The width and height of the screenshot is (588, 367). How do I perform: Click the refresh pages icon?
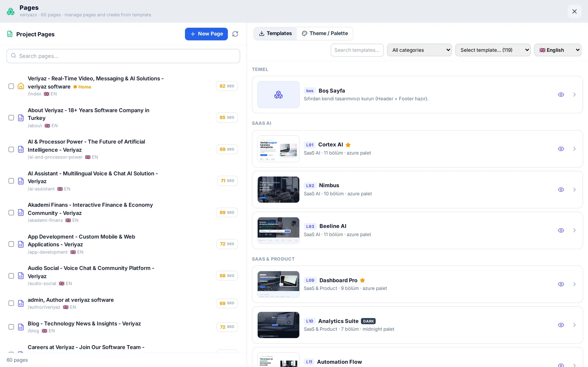[x=235, y=34]
